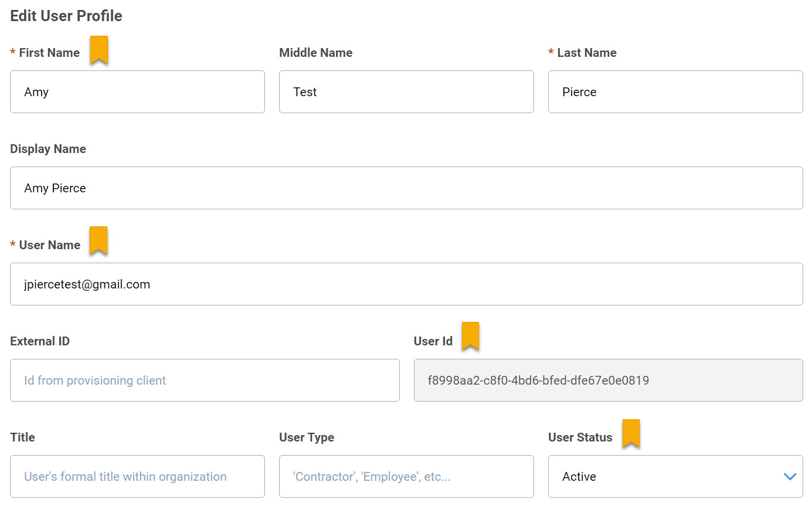Click the "User Type" label text
This screenshot has width=812, height=506.
[307, 437]
